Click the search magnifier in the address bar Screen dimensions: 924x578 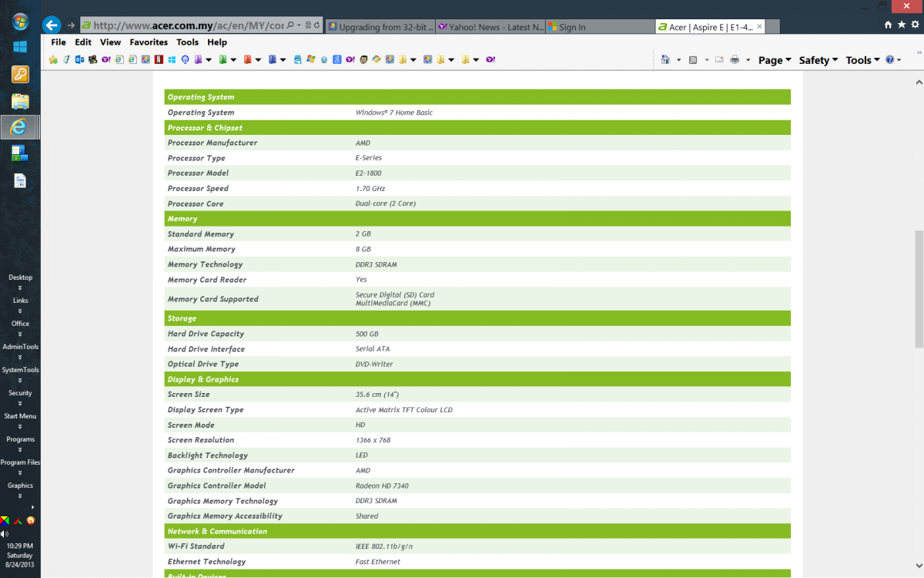(290, 25)
